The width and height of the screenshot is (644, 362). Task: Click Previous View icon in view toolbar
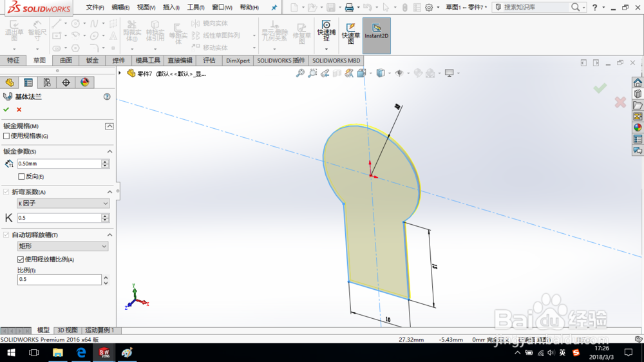[325, 73]
